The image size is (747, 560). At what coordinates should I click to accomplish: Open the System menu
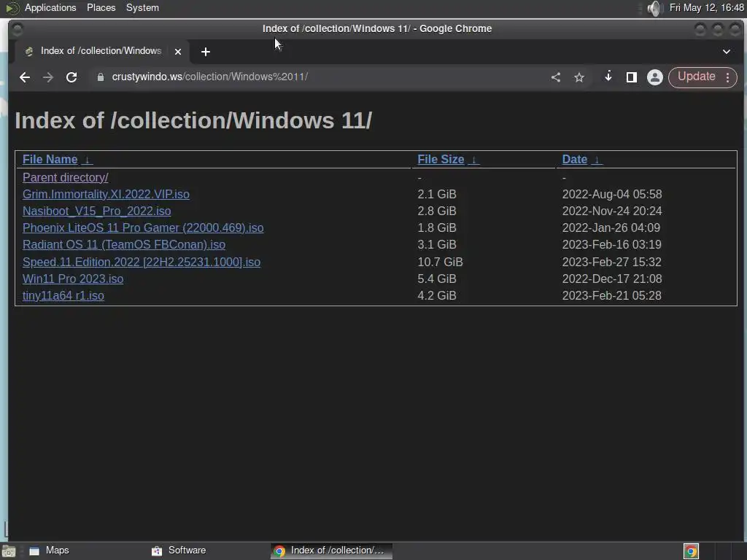pos(142,7)
